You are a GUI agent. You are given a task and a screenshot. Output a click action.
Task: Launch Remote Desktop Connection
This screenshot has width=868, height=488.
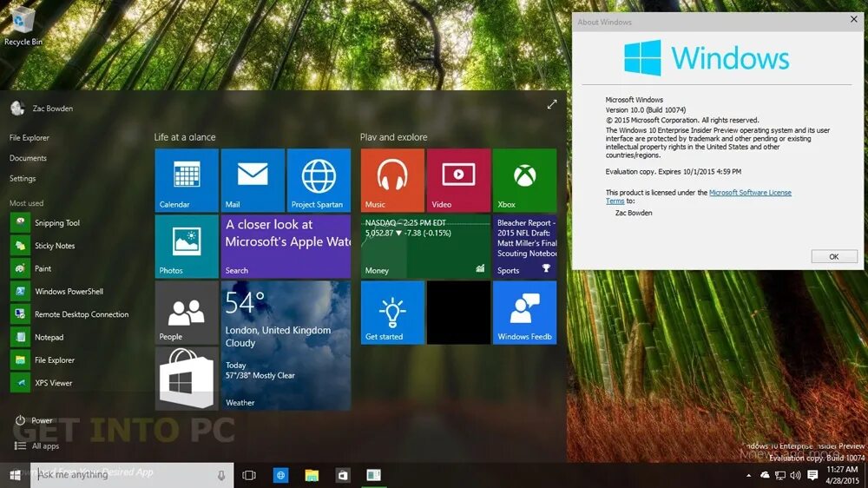pyautogui.click(x=69, y=314)
